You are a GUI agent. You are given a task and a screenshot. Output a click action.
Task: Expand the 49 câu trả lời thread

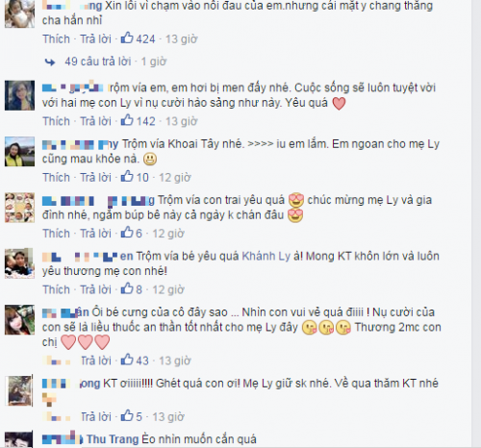coord(98,62)
